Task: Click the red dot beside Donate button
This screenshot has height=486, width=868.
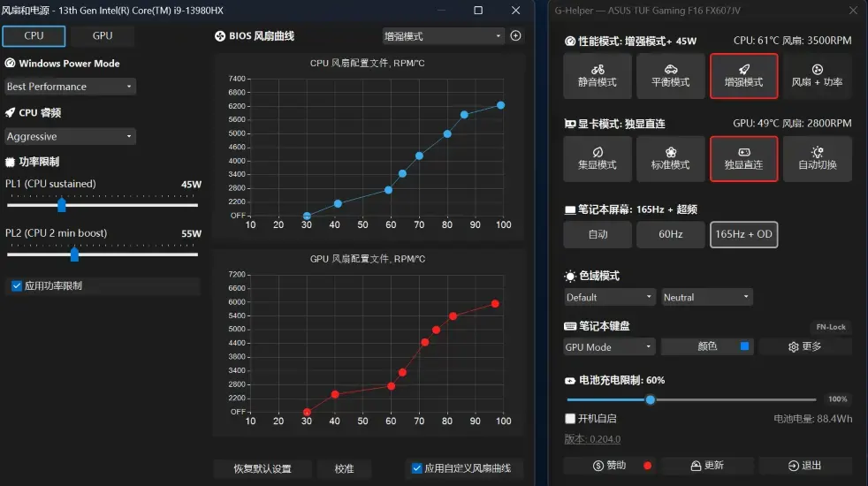Action: point(647,466)
